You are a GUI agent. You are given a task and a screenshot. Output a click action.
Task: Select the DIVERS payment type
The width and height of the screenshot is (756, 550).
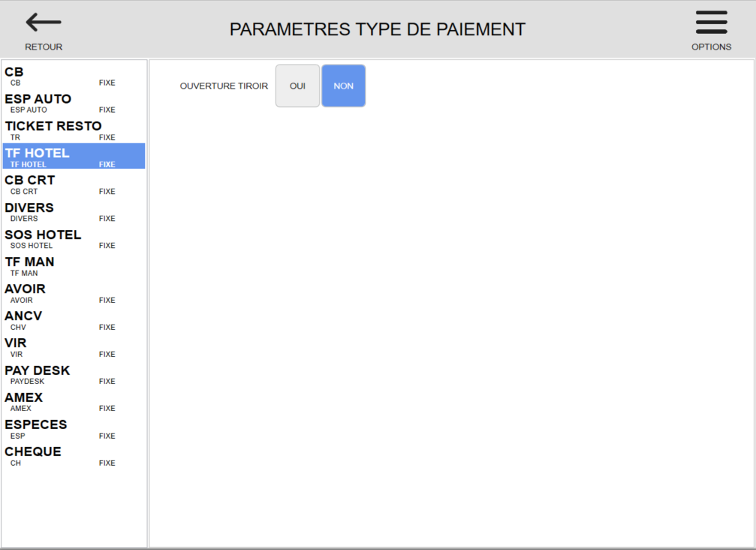pyautogui.click(x=74, y=211)
